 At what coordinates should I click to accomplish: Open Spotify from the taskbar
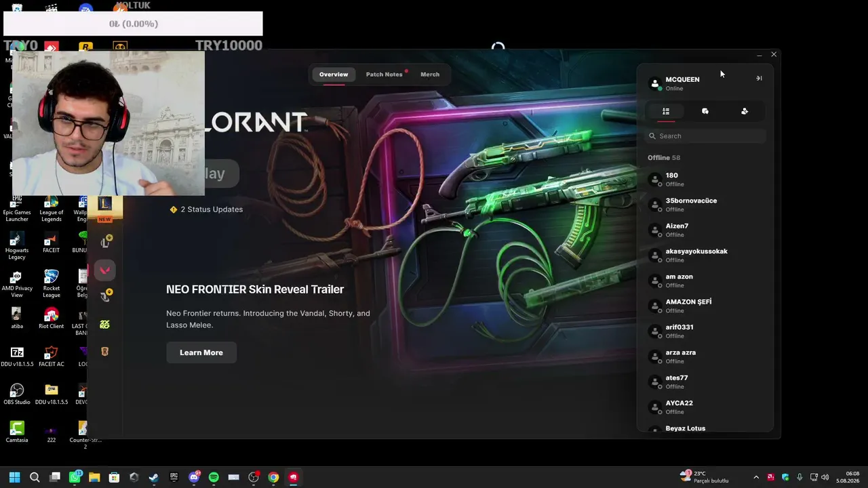pos(214,477)
